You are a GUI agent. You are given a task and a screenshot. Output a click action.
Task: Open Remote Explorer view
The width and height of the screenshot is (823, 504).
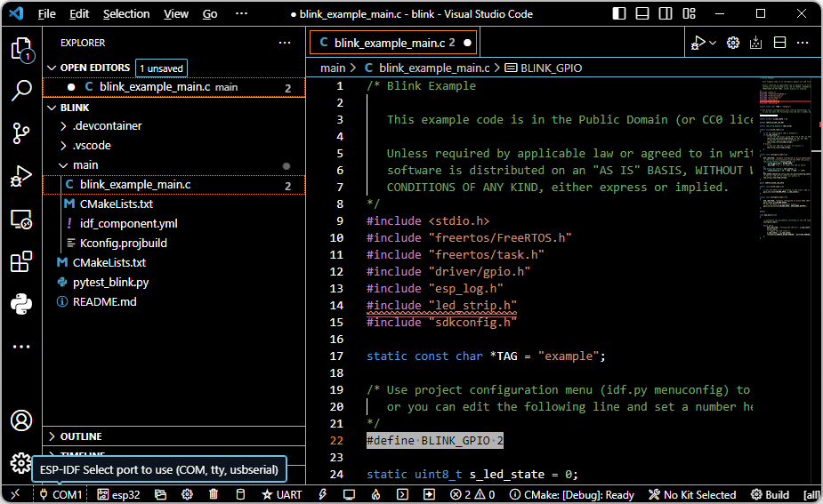pyautogui.click(x=21, y=220)
